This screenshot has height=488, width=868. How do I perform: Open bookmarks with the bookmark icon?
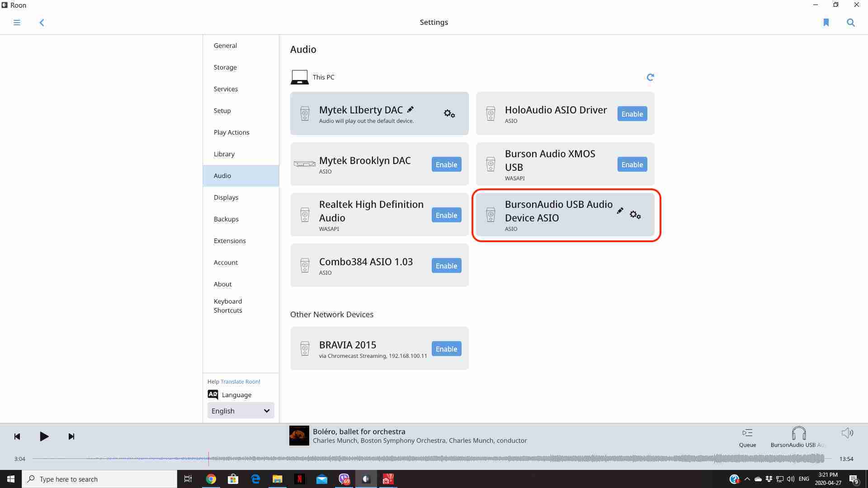pos(826,22)
